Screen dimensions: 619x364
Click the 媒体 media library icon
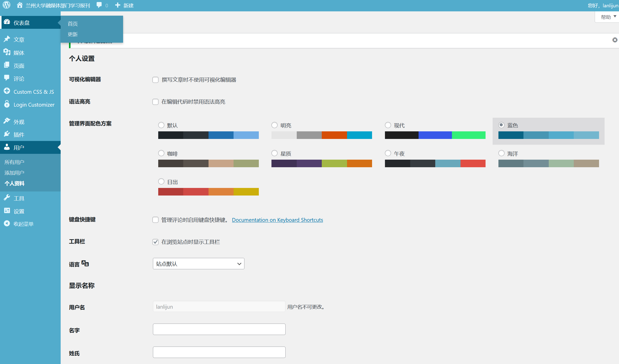pyautogui.click(x=7, y=52)
